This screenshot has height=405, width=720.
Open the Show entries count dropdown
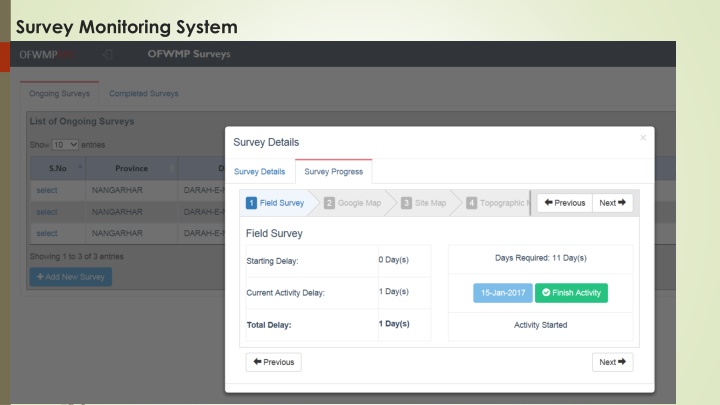pyautogui.click(x=65, y=144)
